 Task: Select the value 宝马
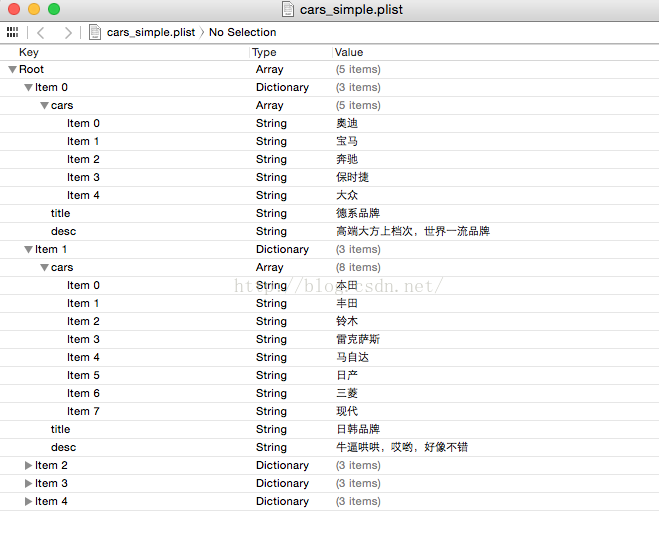tap(347, 142)
